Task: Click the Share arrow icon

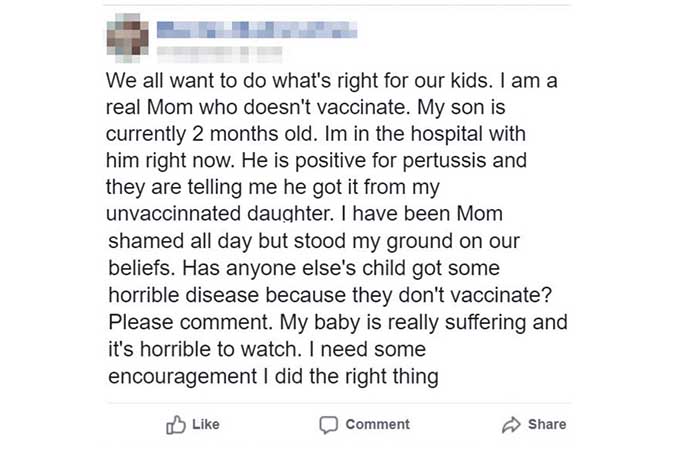Action: 511,424
